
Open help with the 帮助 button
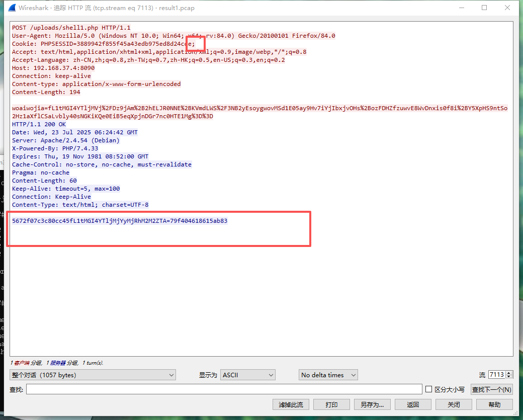coord(494,405)
